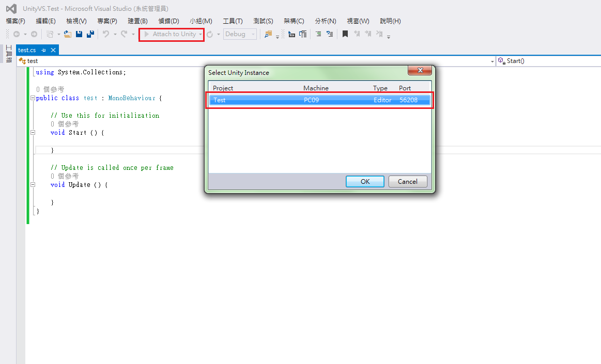
Task: Open the Redo history dropdown arrow
Action: point(133,35)
